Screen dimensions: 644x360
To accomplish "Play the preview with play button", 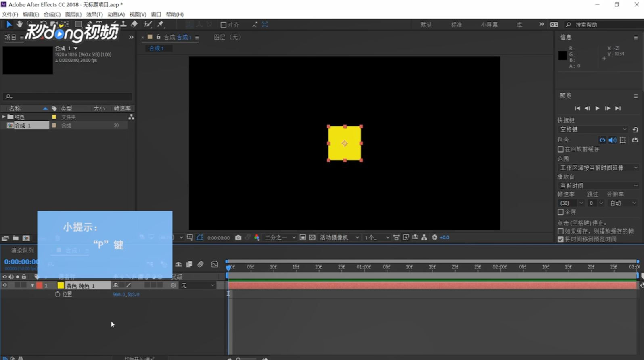I will coord(597,108).
